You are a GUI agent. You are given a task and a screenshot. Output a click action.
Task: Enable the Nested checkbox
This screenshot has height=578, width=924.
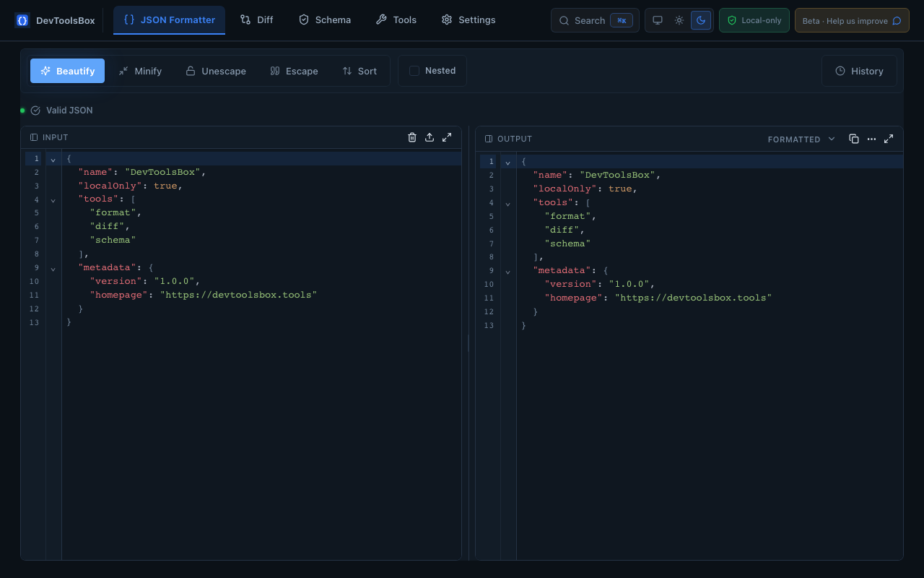(414, 71)
